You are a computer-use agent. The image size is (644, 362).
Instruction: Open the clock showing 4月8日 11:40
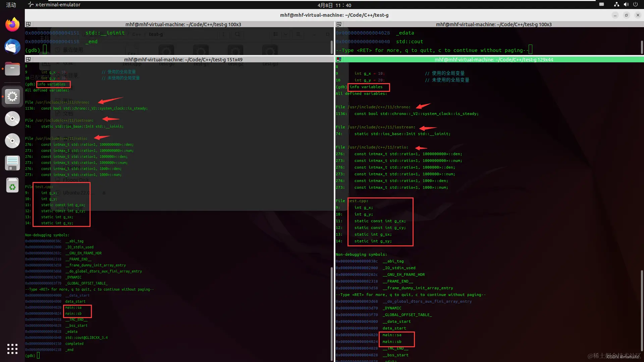[x=334, y=5]
